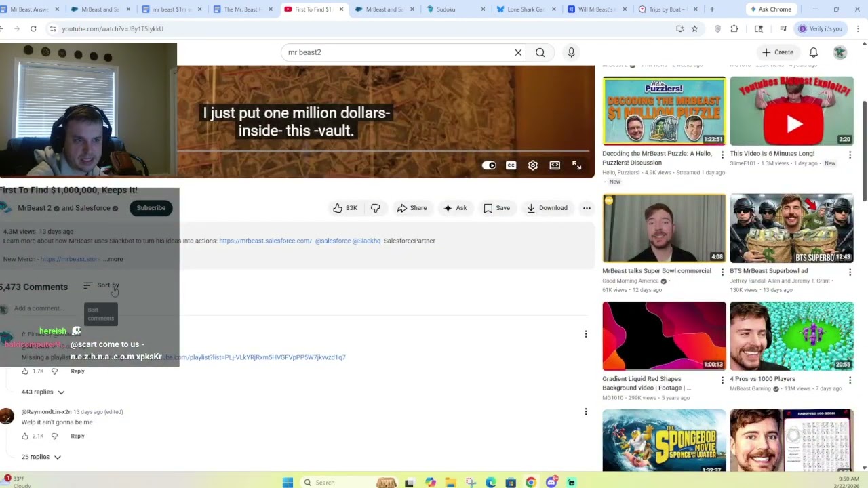Image resolution: width=868 pixels, height=488 pixels.
Task: Open more options for '4 Pros vs 1000 Players'
Action: click(x=850, y=380)
